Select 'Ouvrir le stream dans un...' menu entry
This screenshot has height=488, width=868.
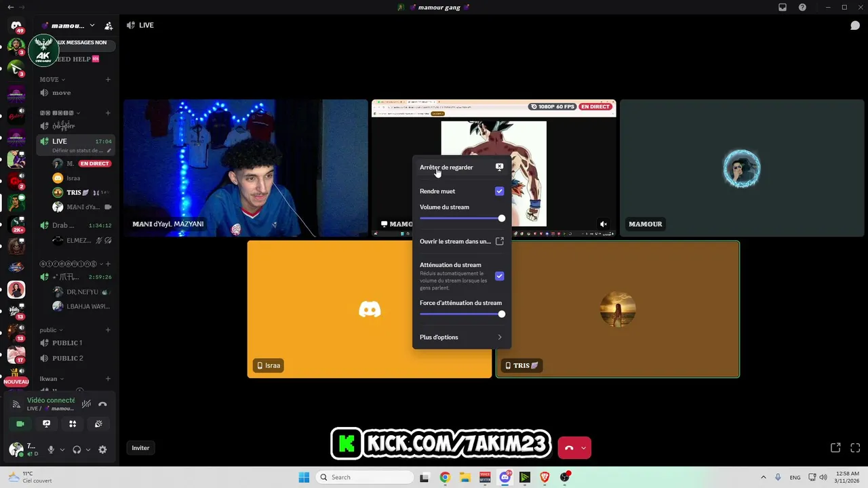[461, 241]
